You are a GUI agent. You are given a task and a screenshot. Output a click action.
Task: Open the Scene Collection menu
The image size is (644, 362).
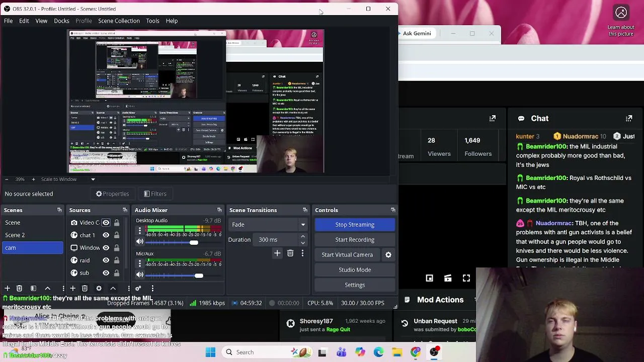[119, 21]
